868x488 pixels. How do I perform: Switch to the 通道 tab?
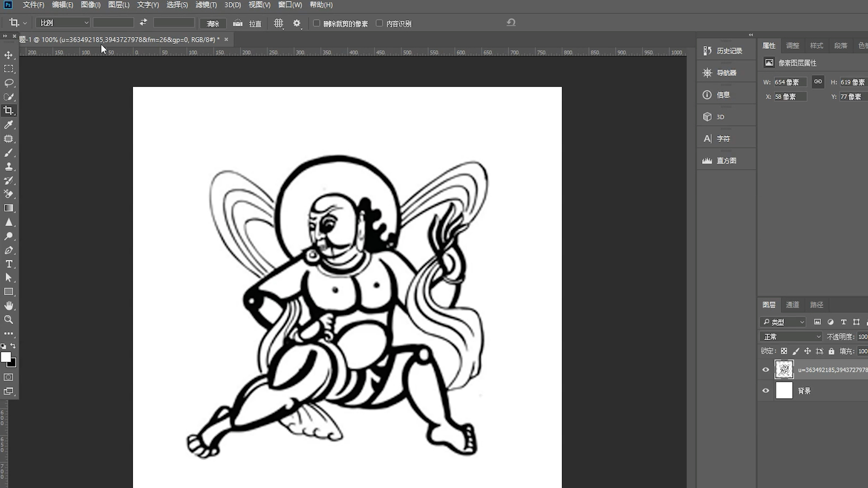pos(792,305)
